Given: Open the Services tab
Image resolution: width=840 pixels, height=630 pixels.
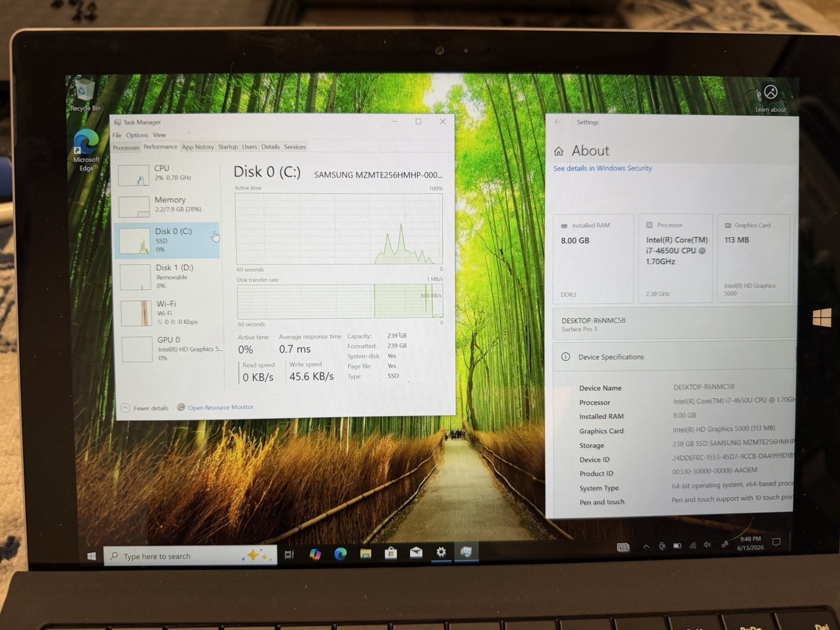Looking at the screenshot, I should point(295,147).
